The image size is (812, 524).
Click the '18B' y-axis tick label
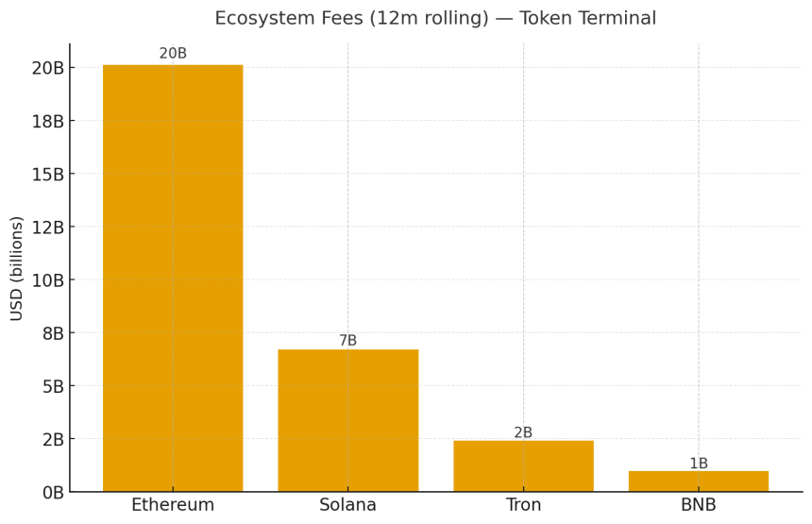click(x=46, y=121)
